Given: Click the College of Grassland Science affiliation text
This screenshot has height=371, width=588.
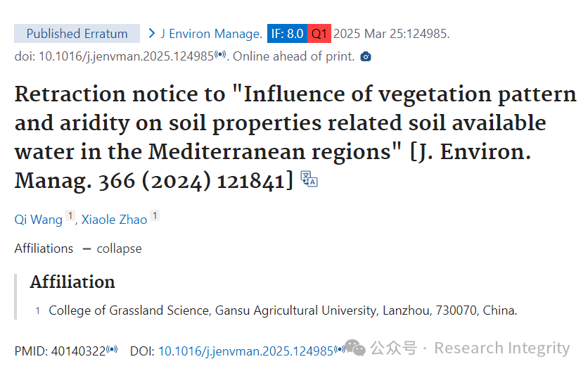Looking at the screenshot, I should point(283,310).
